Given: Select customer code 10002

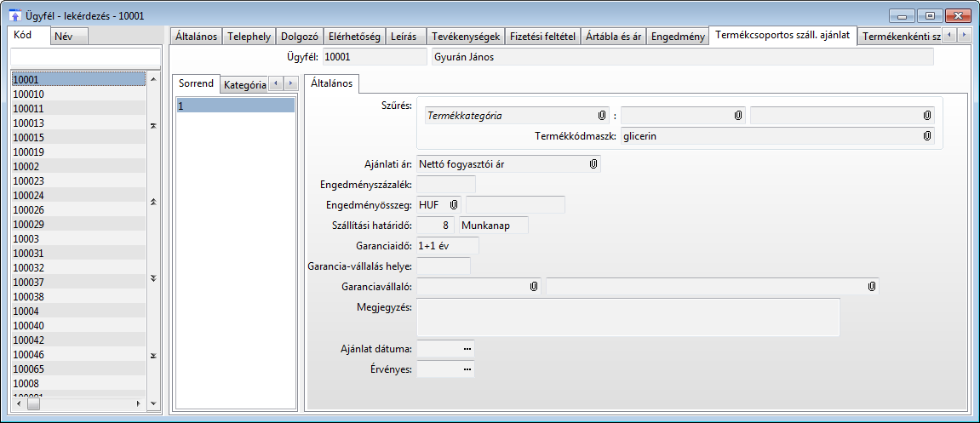Looking at the screenshot, I should [78, 166].
